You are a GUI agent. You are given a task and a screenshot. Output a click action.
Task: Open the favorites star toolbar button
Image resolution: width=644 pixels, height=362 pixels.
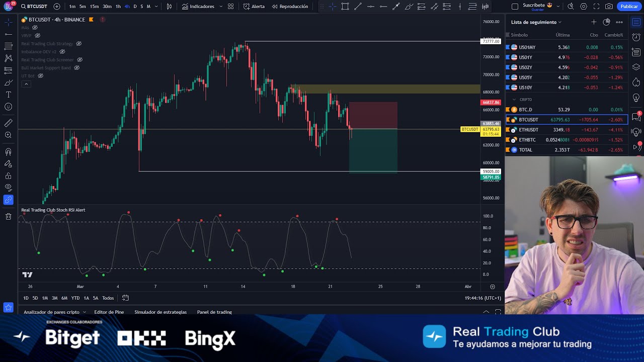point(8,307)
